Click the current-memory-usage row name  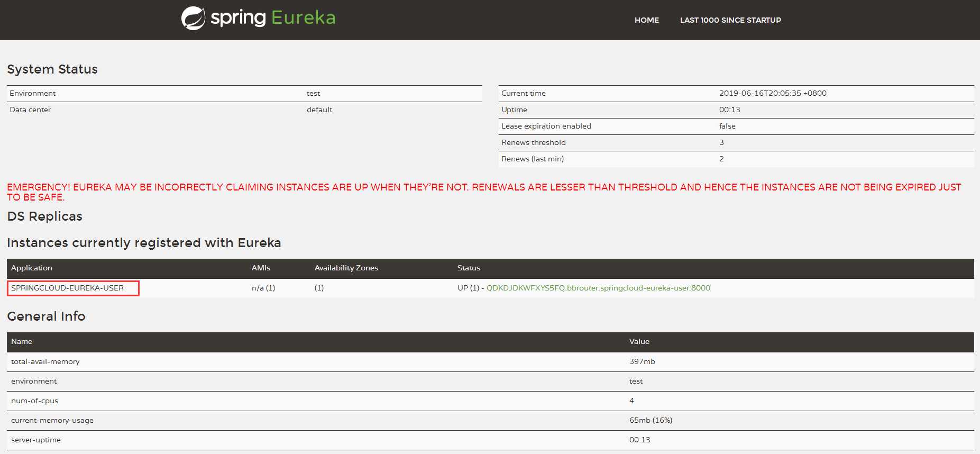point(52,420)
